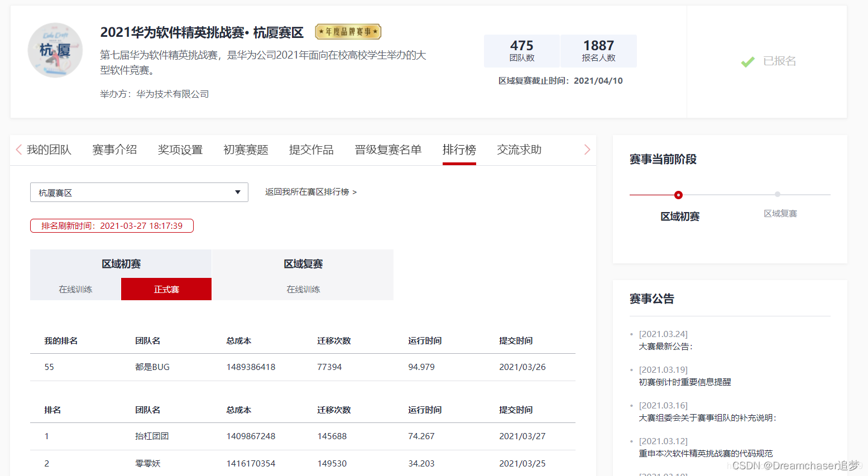Open the 晋级复赛名单 tab
868x476 pixels.
(388, 150)
